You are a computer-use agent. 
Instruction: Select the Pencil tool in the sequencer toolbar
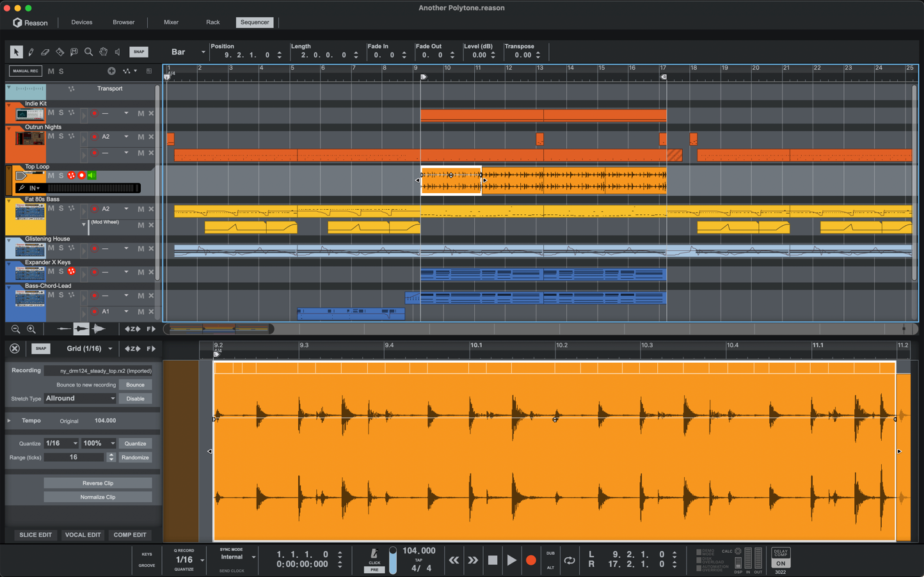point(31,52)
